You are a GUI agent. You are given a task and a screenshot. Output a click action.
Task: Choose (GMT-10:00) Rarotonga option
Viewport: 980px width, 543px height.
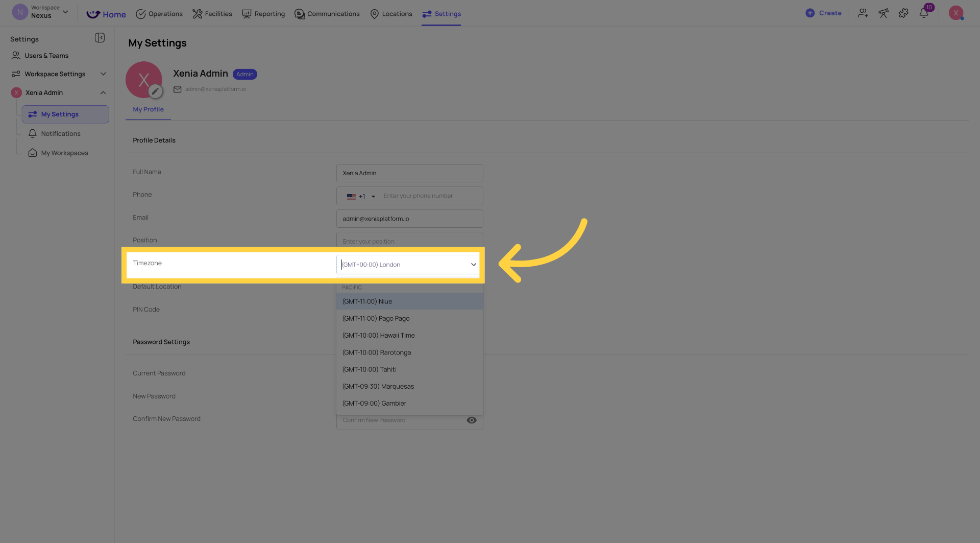pyautogui.click(x=409, y=352)
